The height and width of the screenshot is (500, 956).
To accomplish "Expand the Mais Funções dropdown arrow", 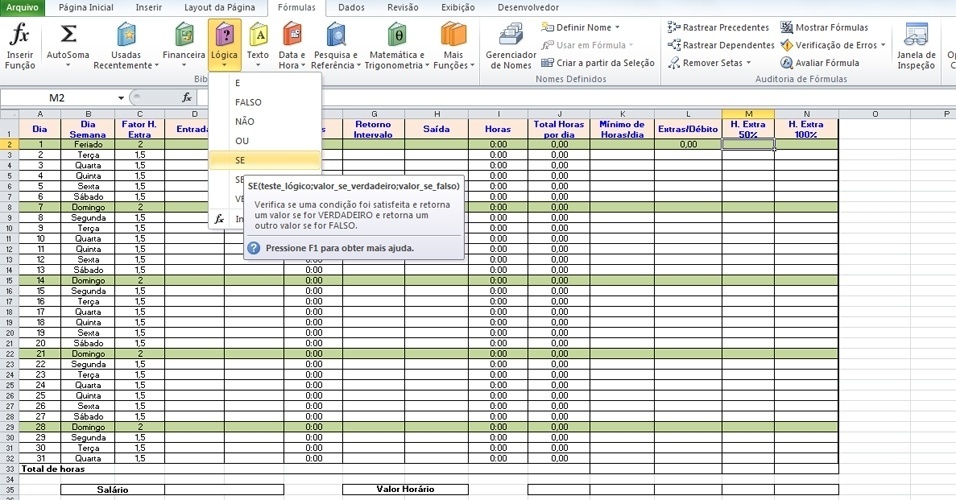I will pos(473,65).
